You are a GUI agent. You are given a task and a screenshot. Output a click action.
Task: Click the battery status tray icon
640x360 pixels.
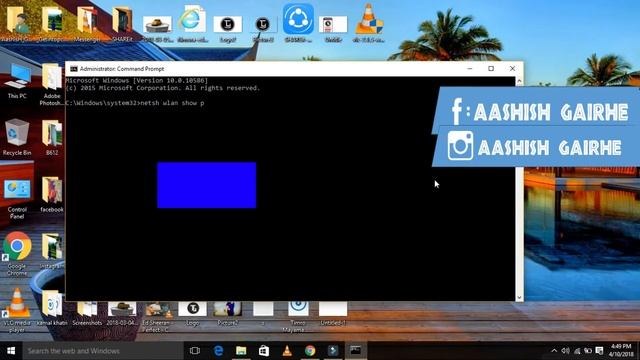pyautogui.click(x=588, y=351)
